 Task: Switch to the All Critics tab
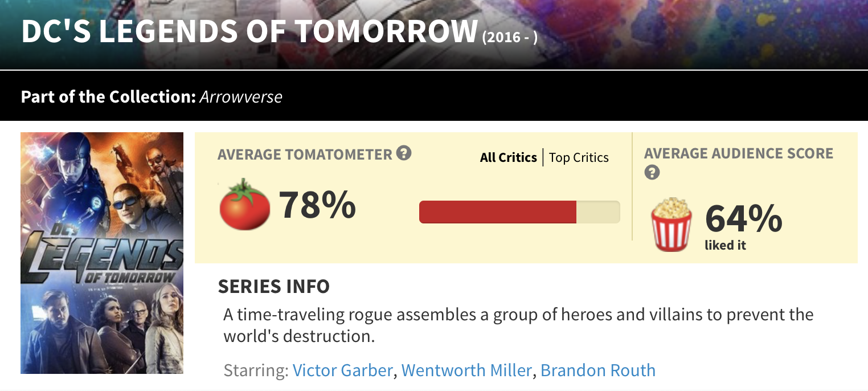tap(508, 157)
